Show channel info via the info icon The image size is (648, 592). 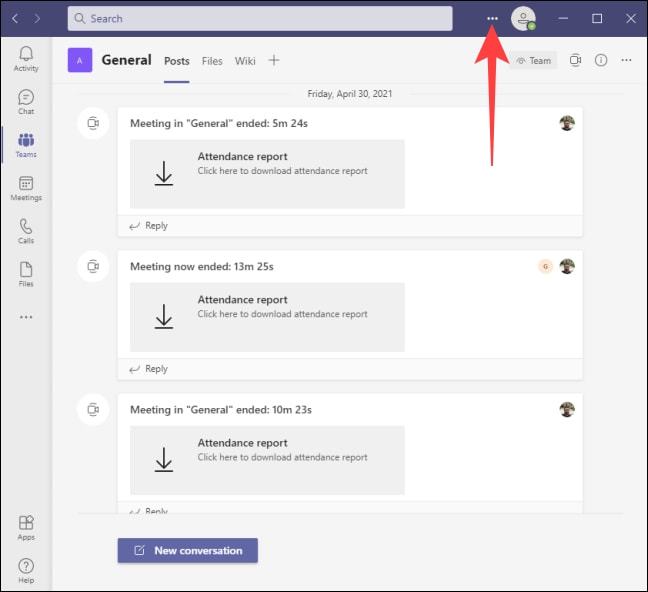pyautogui.click(x=601, y=60)
